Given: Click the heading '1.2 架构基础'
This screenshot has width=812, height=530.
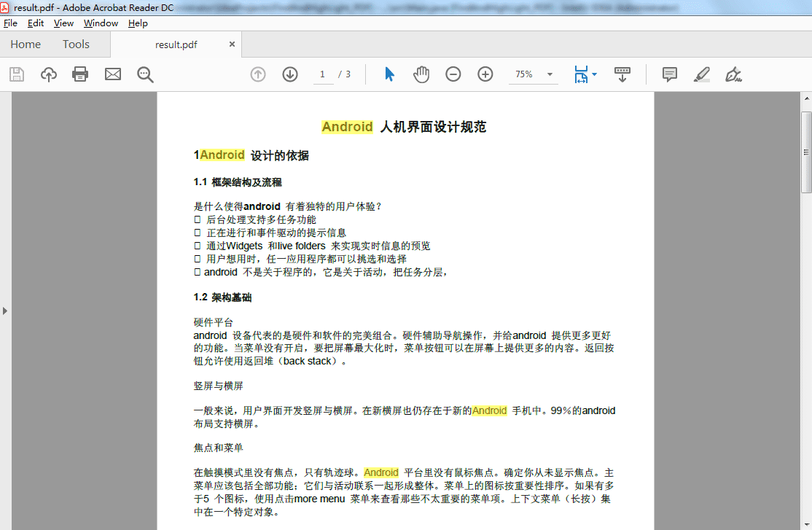Looking at the screenshot, I should pyautogui.click(x=222, y=297).
